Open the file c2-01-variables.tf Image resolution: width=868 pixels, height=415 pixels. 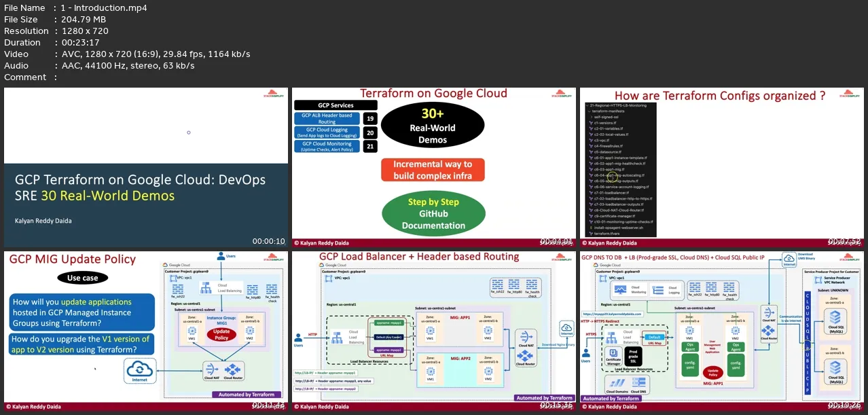click(x=609, y=129)
